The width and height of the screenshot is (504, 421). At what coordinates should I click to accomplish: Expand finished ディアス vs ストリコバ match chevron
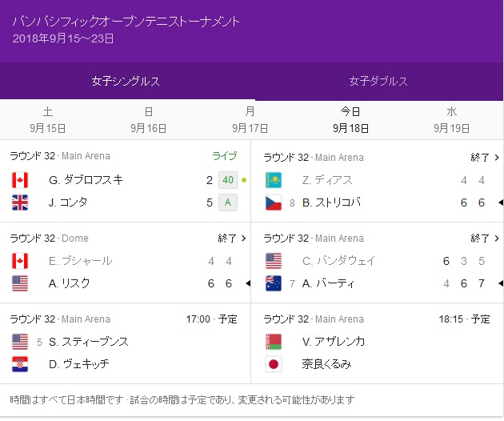pos(494,157)
